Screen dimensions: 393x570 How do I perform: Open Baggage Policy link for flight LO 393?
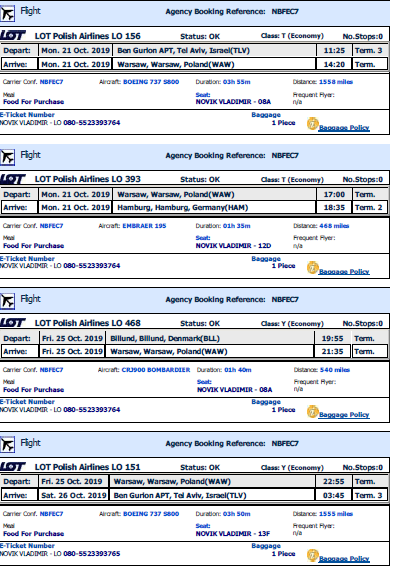(344, 272)
